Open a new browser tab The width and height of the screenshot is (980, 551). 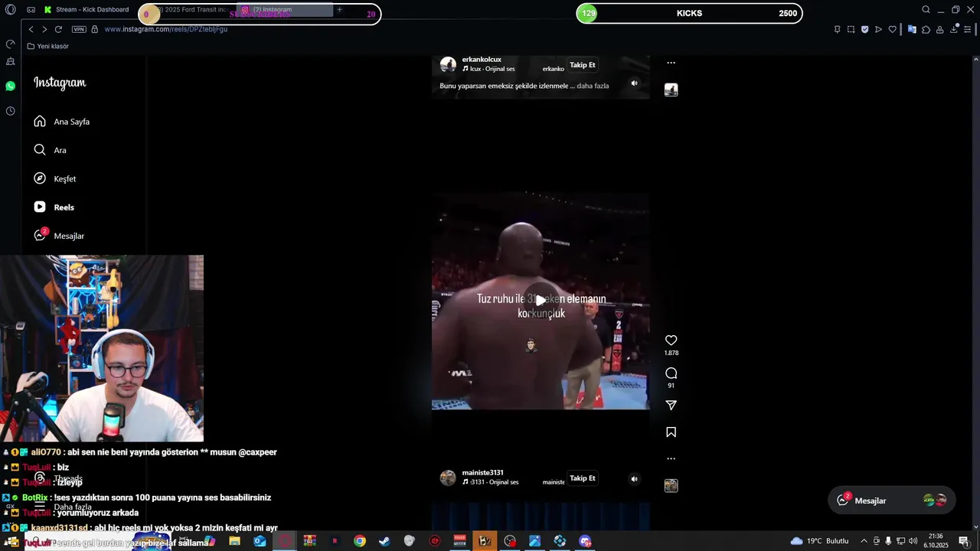(x=339, y=10)
